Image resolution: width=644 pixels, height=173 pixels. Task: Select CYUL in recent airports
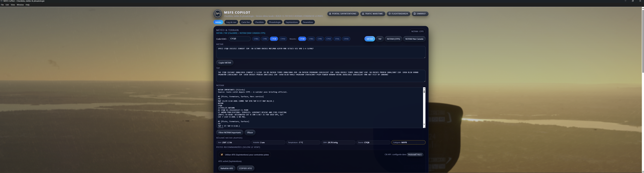click(x=337, y=39)
